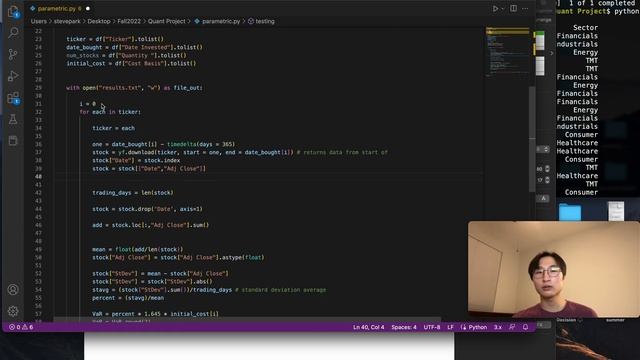Open More Actions ellipsis in editor toolbar

click(525, 9)
